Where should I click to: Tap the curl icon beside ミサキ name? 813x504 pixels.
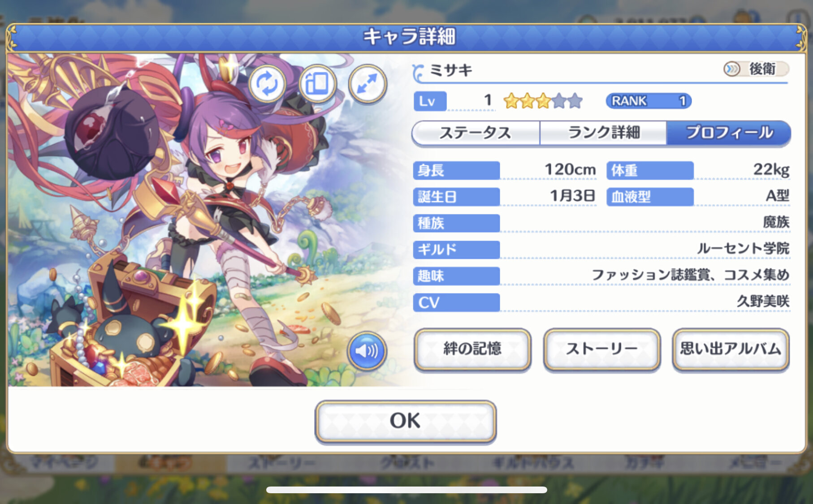[418, 73]
